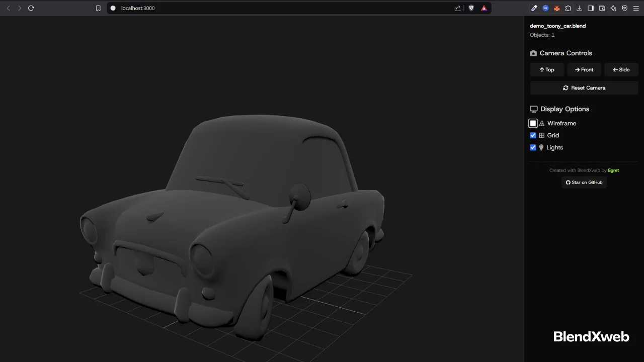Click the Camera Controls camera icon
644x362 pixels.
click(533, 53)
